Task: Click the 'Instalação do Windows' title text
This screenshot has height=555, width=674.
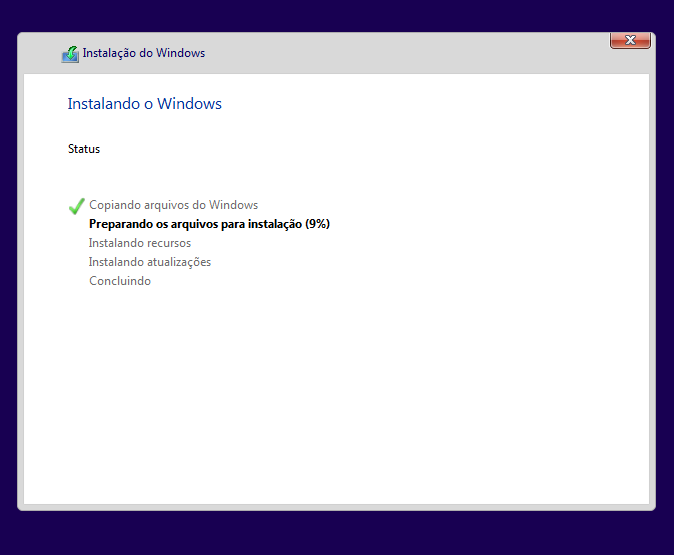Action: (x=144, y=53)
